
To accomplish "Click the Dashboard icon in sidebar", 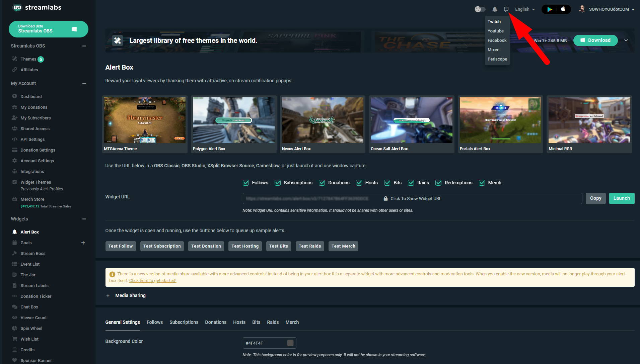I will (14, 96).
